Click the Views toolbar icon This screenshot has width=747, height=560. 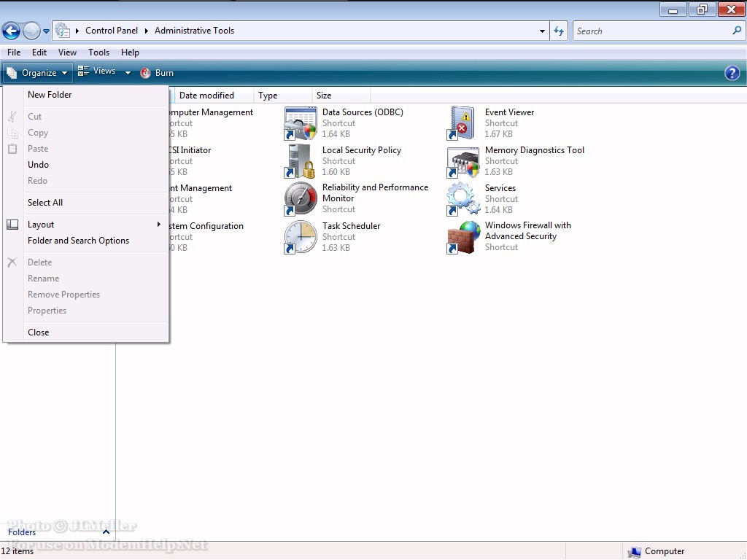coord(83,71)
